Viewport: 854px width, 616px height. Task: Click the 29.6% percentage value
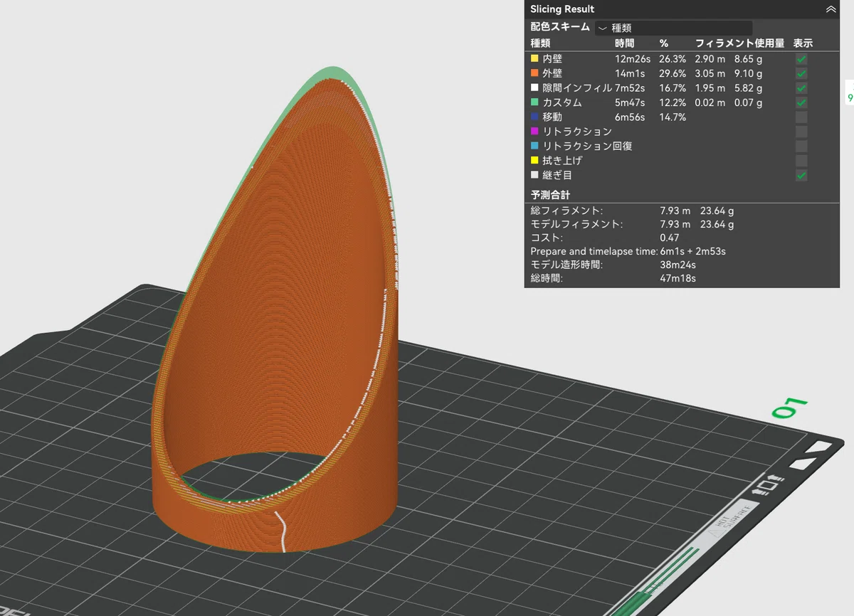click(673, 73)
